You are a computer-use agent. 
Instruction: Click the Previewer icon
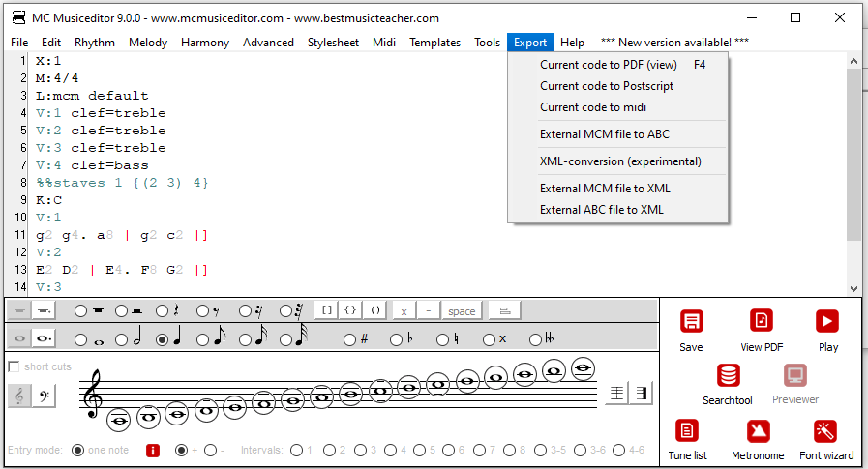tap(795, 375)
